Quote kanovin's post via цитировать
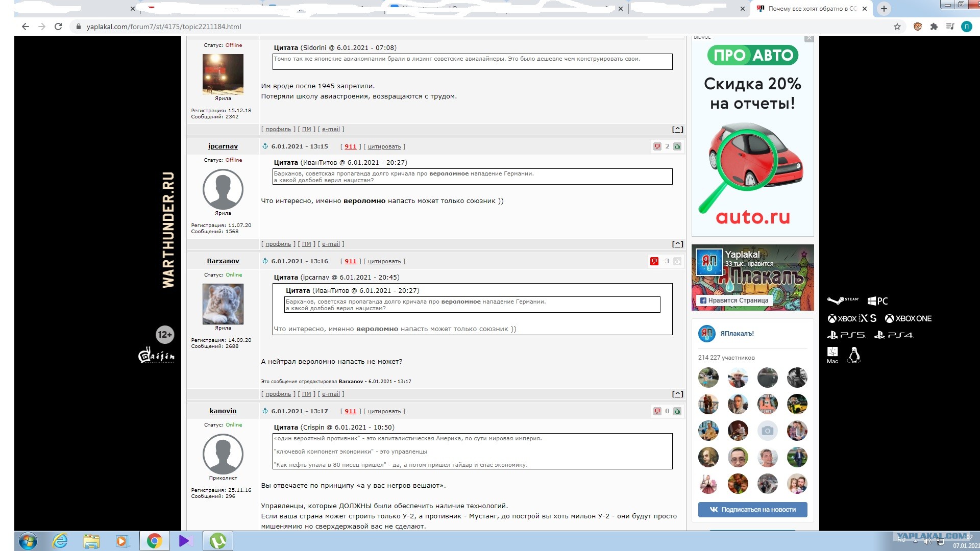The width and height of the screenshot is (980, 551). pyautogui.click(x=384, y=412)
